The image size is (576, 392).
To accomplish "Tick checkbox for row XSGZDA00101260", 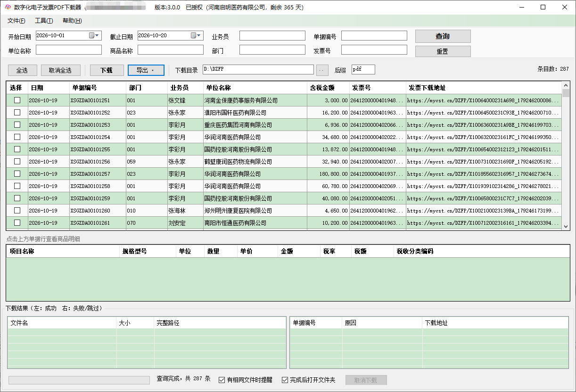I will (x=17, y=211).
